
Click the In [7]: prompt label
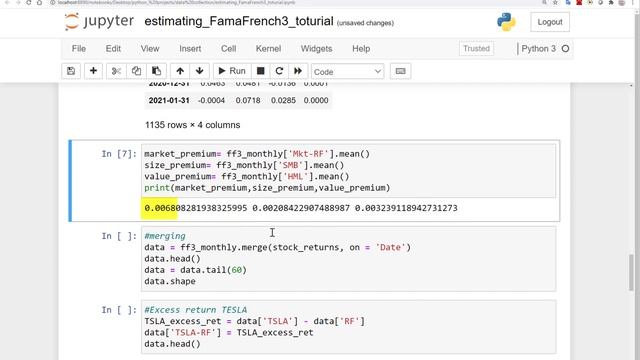coord(119,154)
